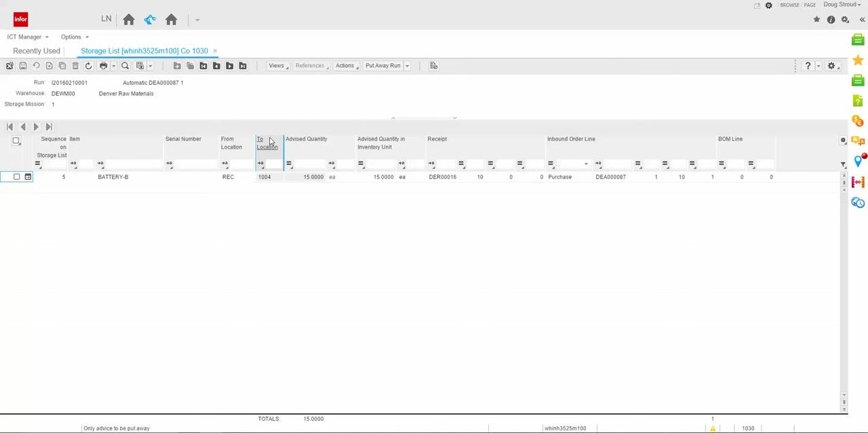Click the Find magnifier icon
The width and height of the screenshot is (868, 433).
point(125,66)
